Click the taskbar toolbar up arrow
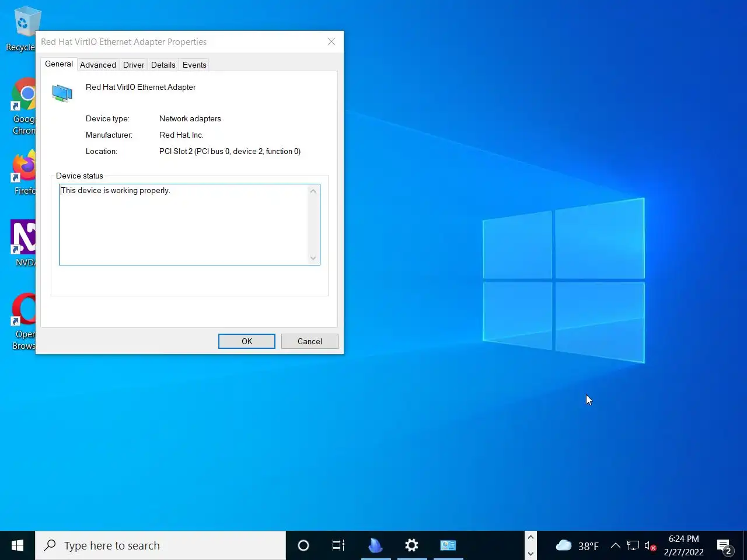747x560 pixels. [x=530, y=538]
